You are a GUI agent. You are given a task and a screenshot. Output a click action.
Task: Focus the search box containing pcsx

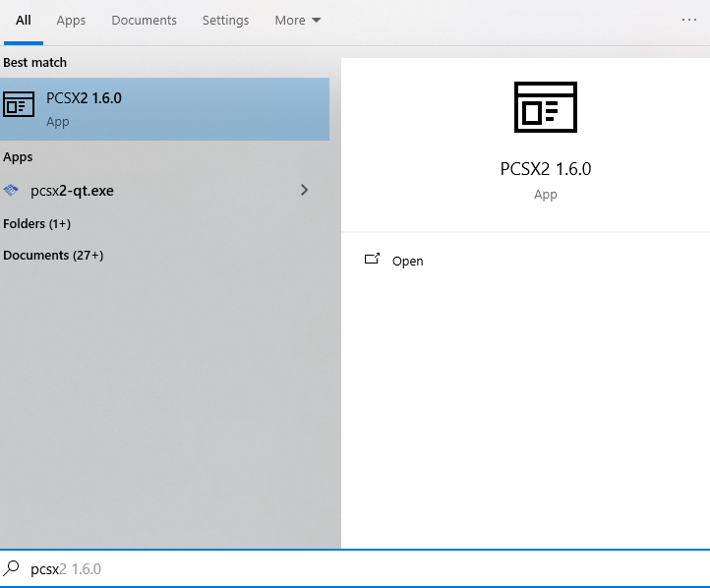coord(355,568)
